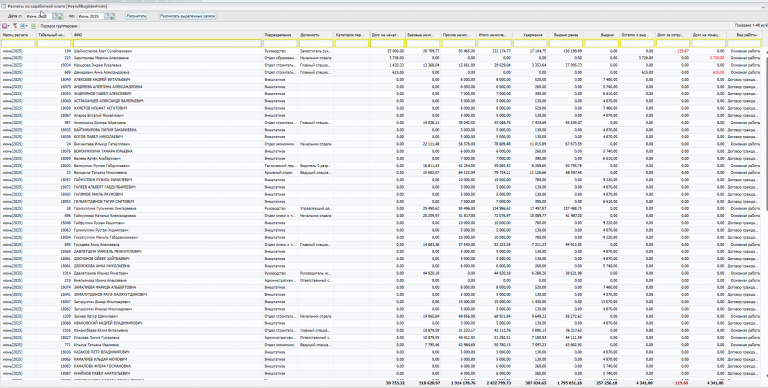Focus the filter box under the Должность column
This screenshot has height=388, width=768.
[316, 44]
